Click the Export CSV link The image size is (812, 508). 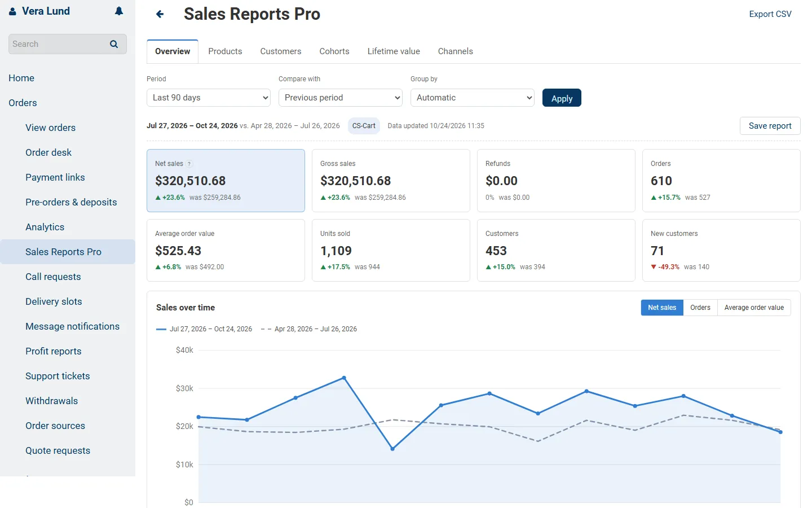[770, 14]
